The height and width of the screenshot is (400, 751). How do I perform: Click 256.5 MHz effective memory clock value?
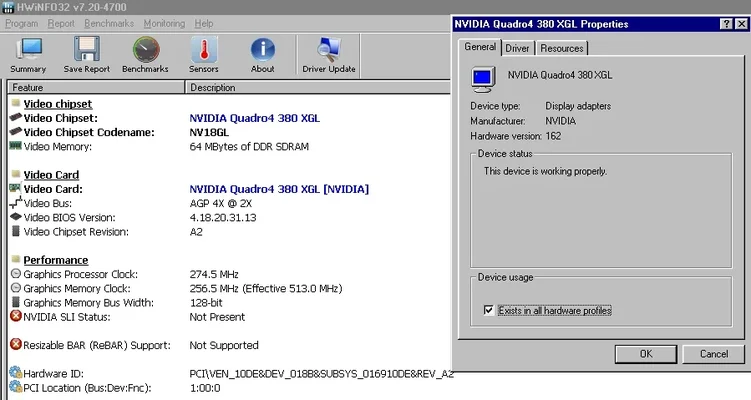pyautogui.click(x=266, y=289)
